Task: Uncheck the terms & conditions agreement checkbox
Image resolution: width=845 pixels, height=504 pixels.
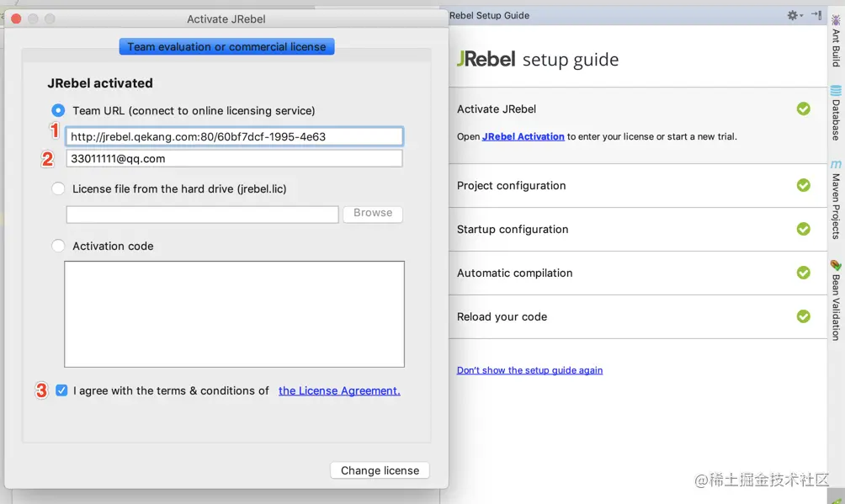Action: 61,390
